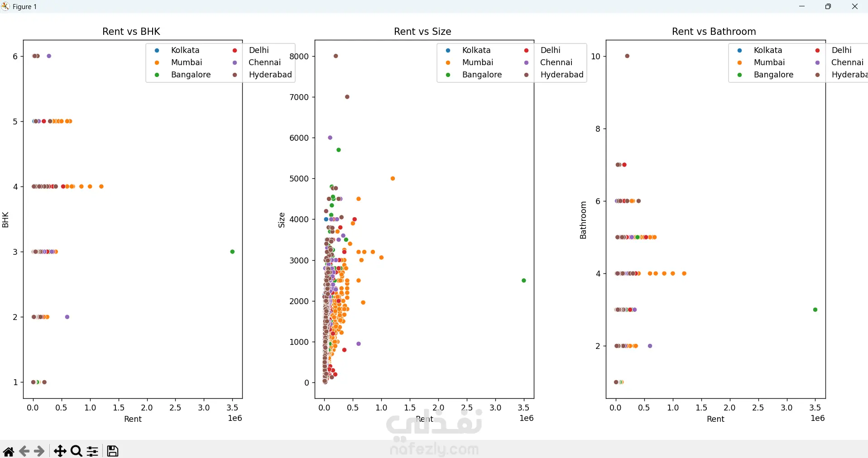The height and width of the screenshot is (458, 868).
Task: Click the Delhi legend entry in the BHK plot
Action: [x=250, y=50]
